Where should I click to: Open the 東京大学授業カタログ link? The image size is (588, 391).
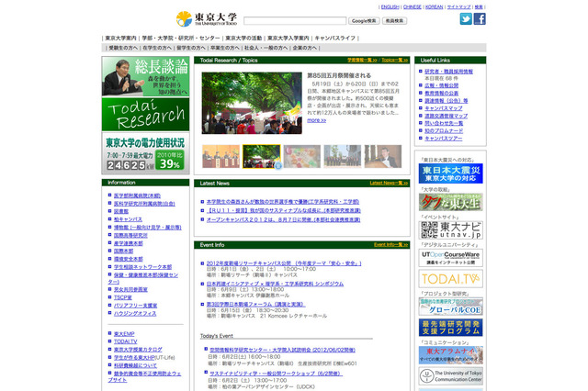tap(138, 350)
